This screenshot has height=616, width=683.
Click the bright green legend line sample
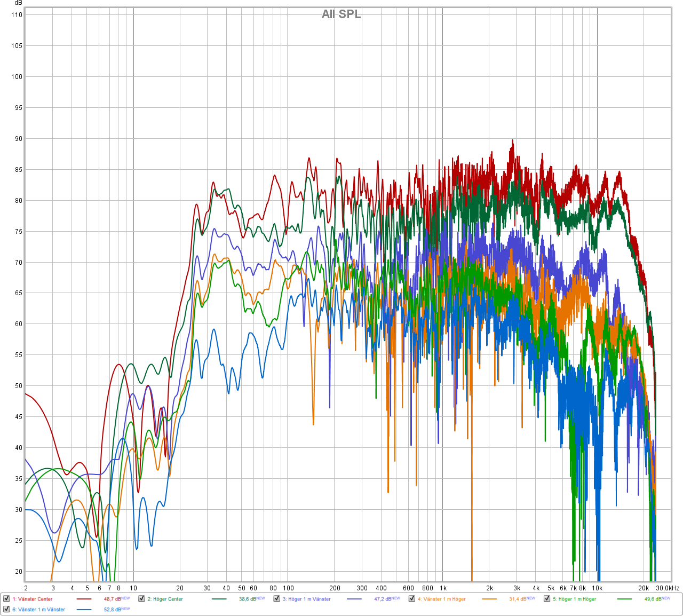click(x=624, y=599)
